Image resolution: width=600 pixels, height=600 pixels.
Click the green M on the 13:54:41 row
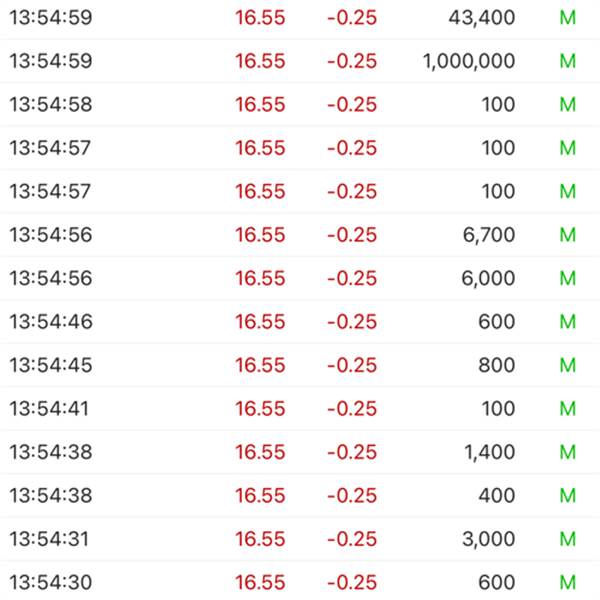click(567, 408)
